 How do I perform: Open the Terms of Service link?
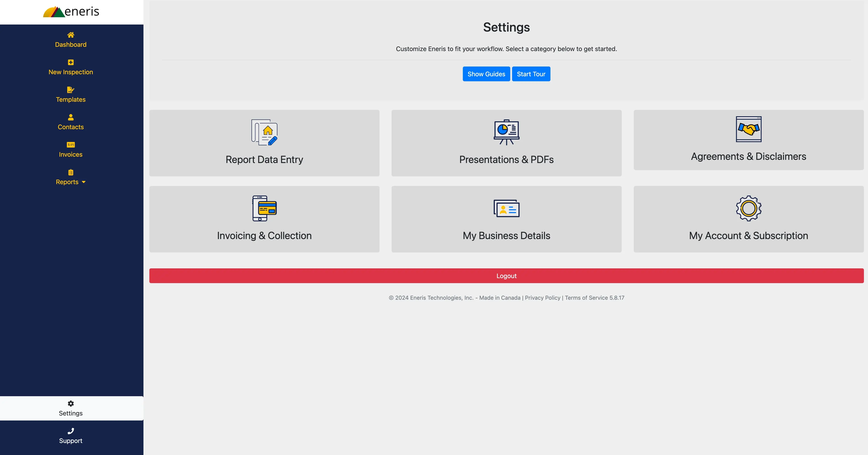(x=586, y=298)
